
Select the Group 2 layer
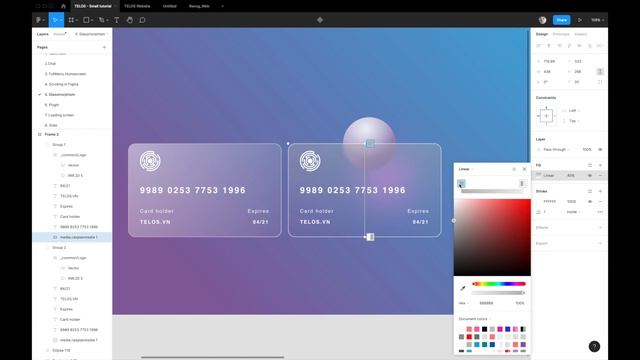click(x=59, y=247)
